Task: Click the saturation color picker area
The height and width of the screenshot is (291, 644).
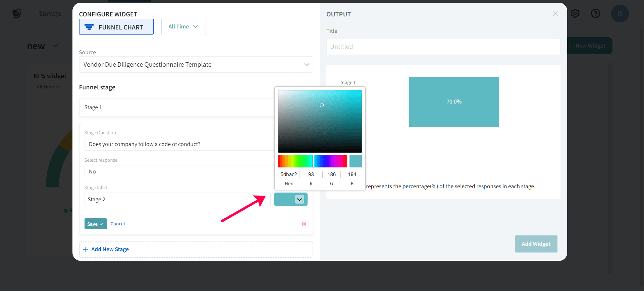Action: 320,121
